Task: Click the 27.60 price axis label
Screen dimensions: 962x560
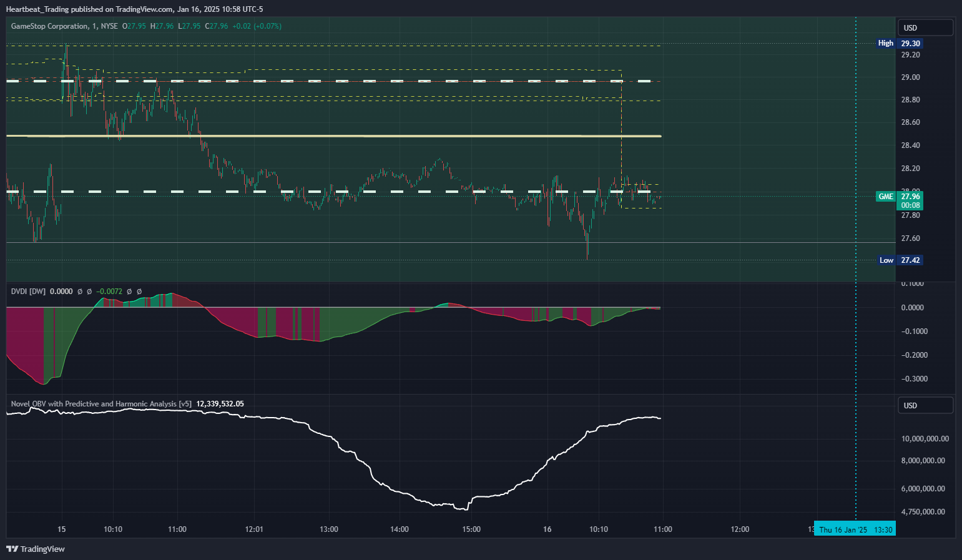Action: click(910, 238)
